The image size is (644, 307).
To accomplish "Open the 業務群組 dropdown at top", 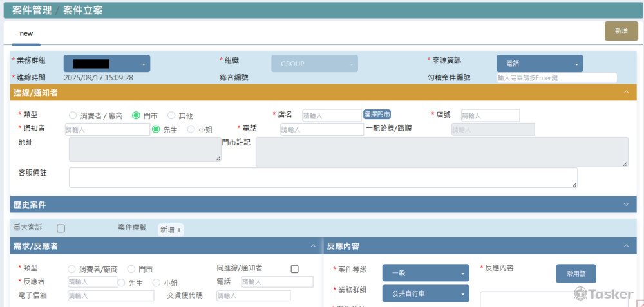I will click(106, 64).
